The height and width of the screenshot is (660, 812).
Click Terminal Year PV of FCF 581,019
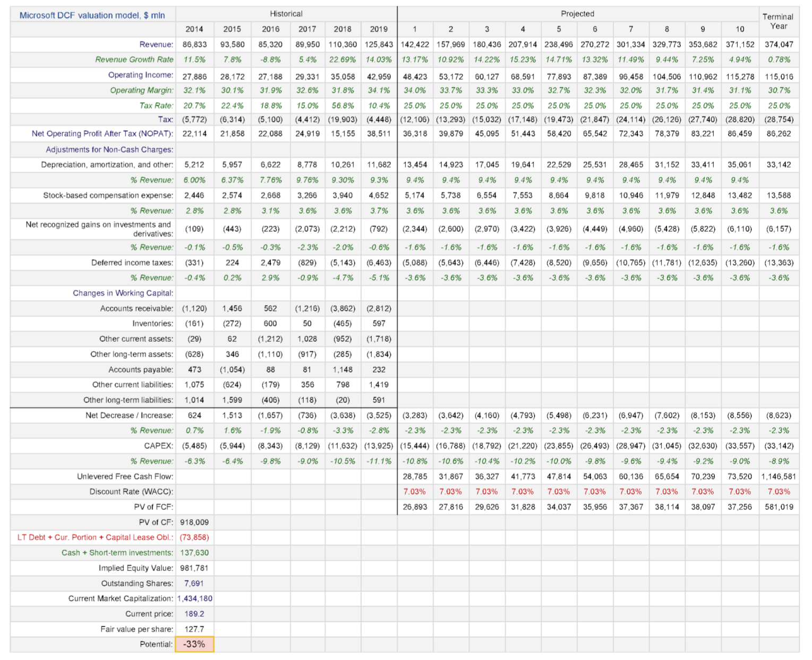point(779,507)
